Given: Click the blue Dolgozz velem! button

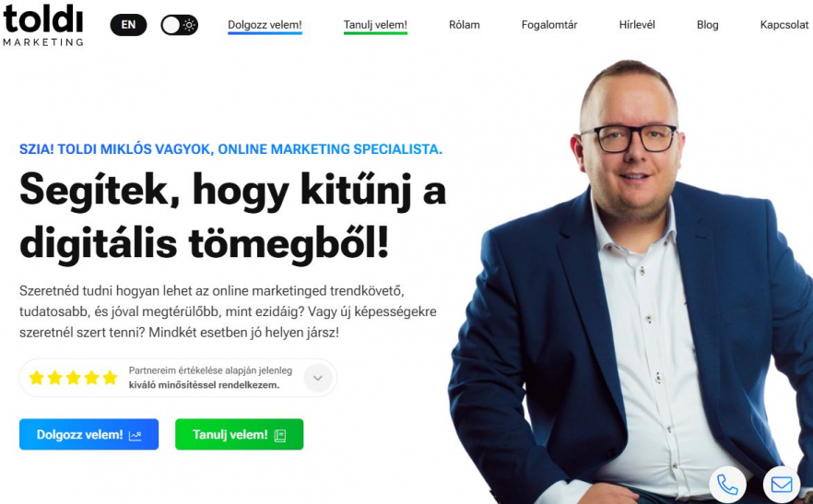Looking at the screenshot, I should [x=89, y=435].
